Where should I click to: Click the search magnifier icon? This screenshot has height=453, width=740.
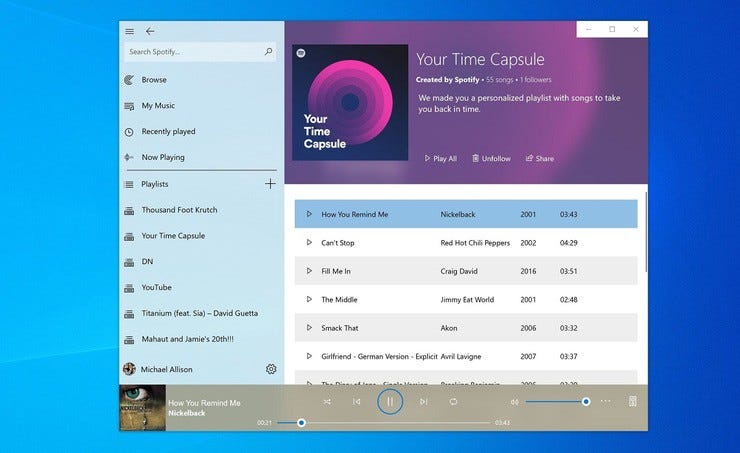(268, 51)
